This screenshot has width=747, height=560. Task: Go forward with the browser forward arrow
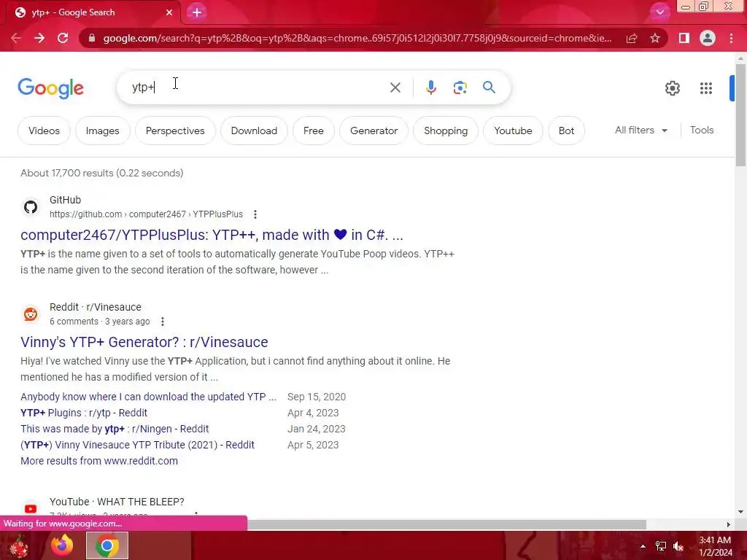pos(39,38)
